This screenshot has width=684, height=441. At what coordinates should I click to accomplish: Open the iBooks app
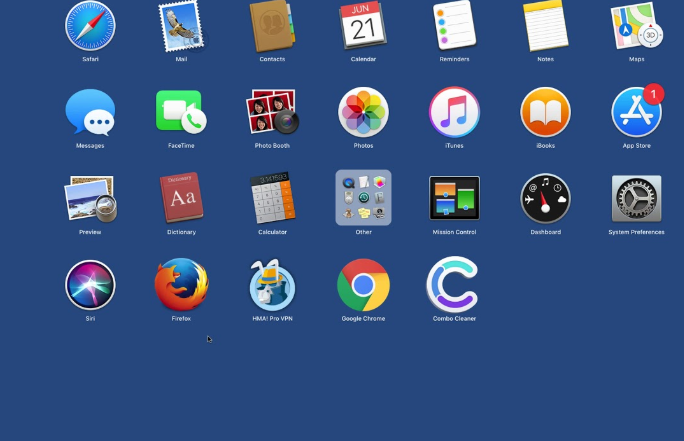[x=545, y=112]
